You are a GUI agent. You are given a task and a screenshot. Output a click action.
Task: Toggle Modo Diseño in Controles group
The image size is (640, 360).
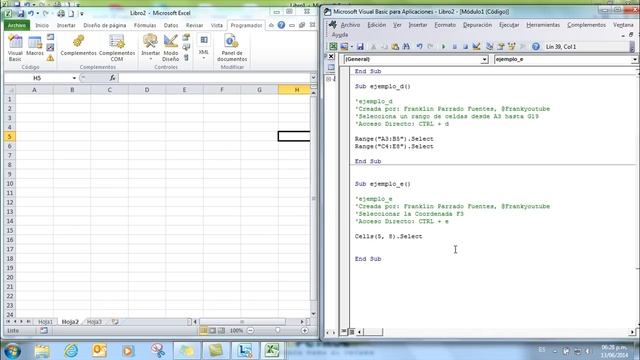[x=171, y=48]
